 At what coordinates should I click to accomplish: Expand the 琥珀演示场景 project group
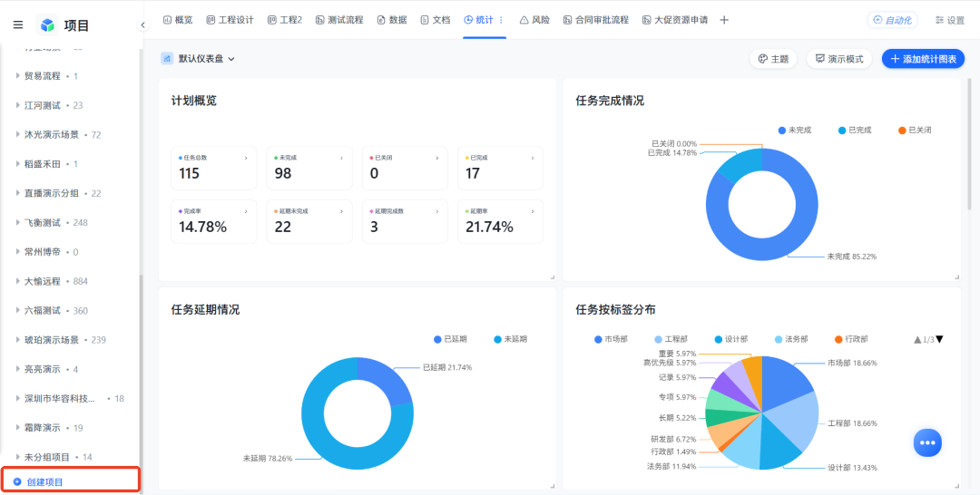tap(18, 340)
